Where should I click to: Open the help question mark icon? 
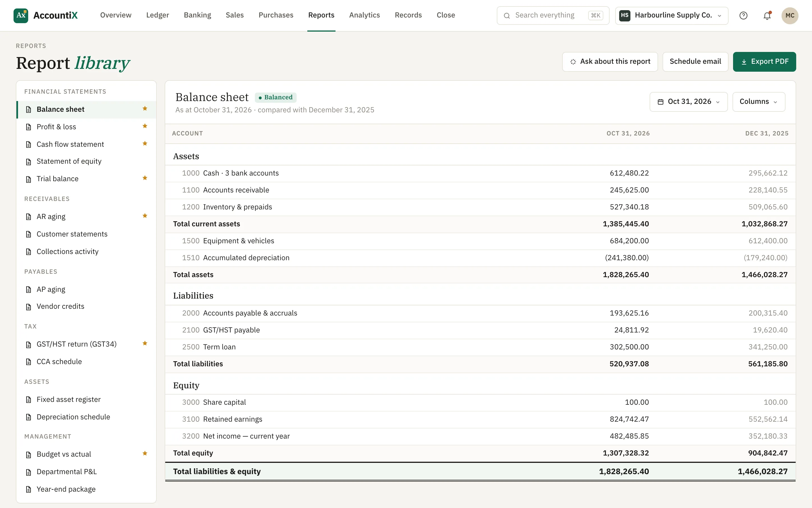click(743, 16)
